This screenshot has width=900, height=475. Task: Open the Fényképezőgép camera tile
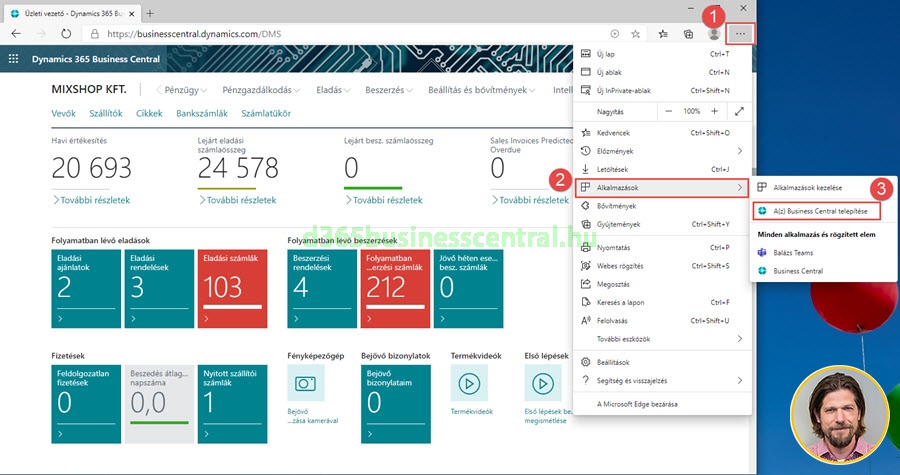click(x=306, y=383)
